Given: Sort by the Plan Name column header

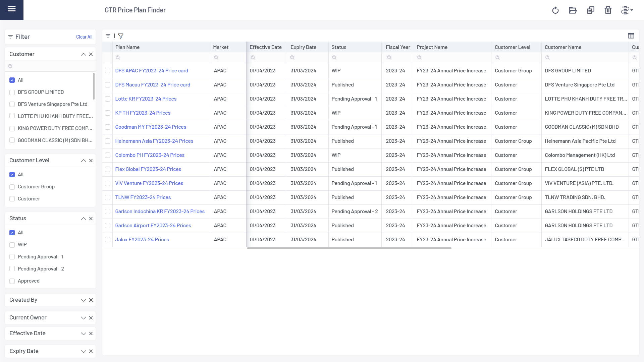Looking at the screenshot, I should (x=127, y=47).
